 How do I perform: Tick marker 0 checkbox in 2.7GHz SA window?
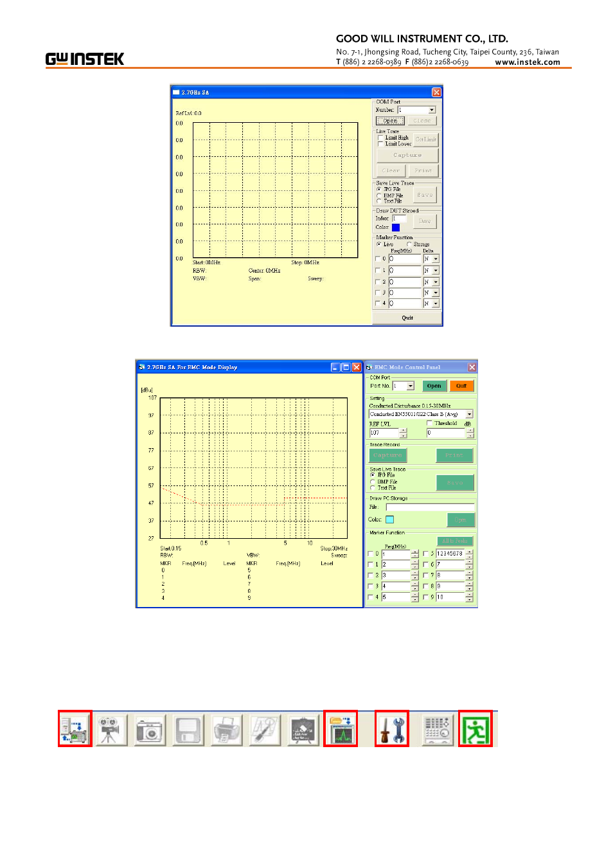(x=378, y=259)
